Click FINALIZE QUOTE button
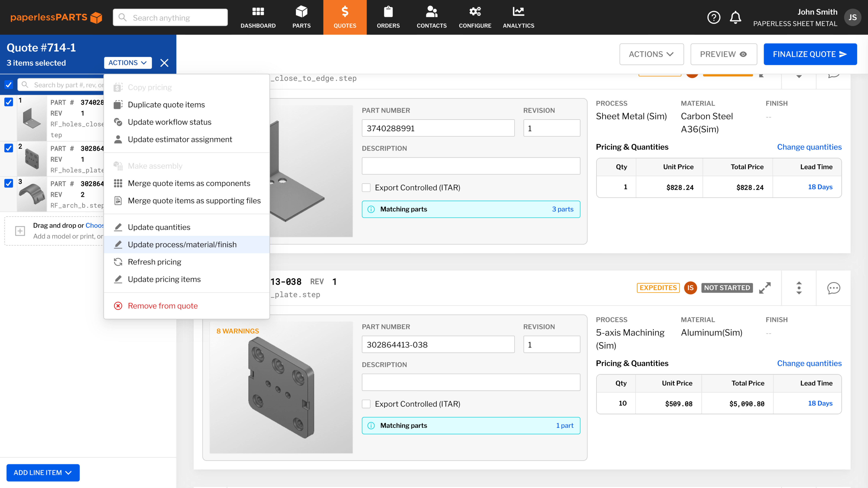868x488 pixels. [x=810, y=54]
